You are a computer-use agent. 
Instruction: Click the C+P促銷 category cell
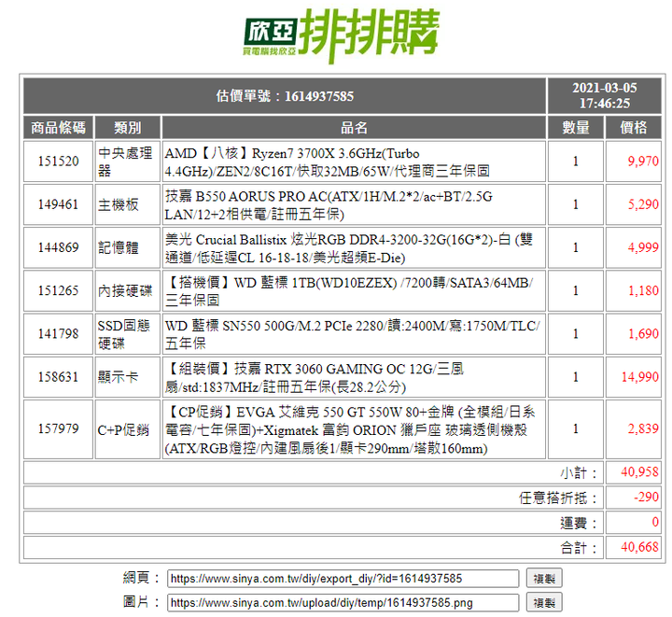[x=127, y=428]
